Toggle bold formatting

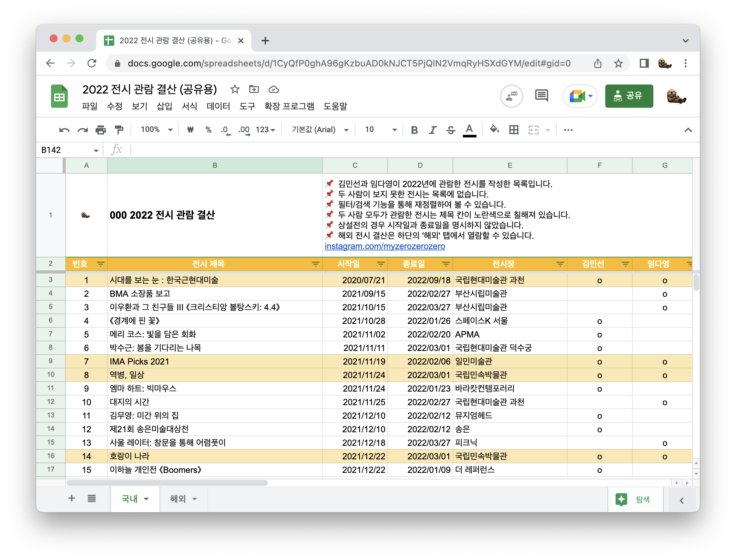[x=414, y=130]
